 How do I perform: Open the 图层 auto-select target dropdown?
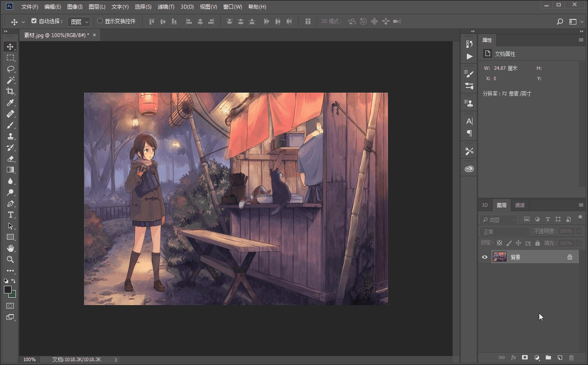[x=79, y=22]
